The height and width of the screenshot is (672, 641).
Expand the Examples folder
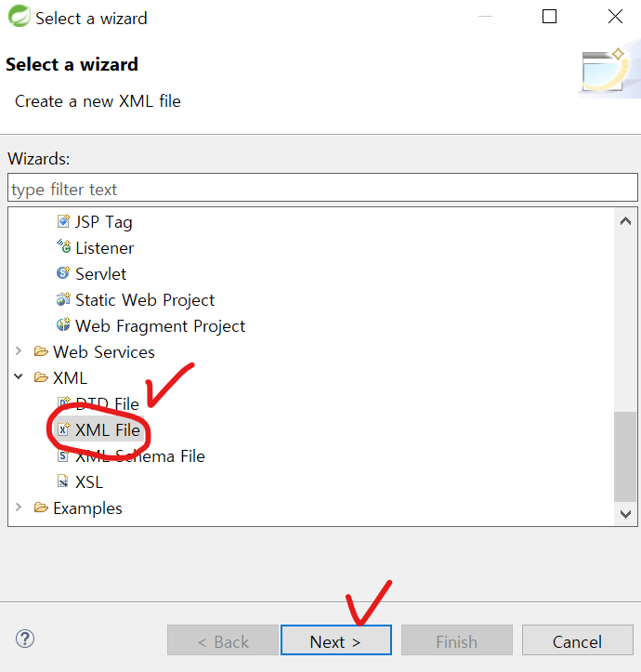(x=18, y=507)
